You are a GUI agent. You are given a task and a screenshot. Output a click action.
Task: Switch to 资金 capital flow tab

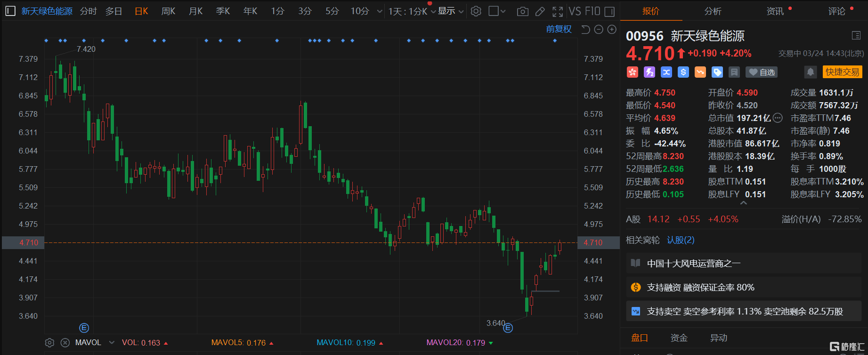pyautogui.click(x=679, y=338)
